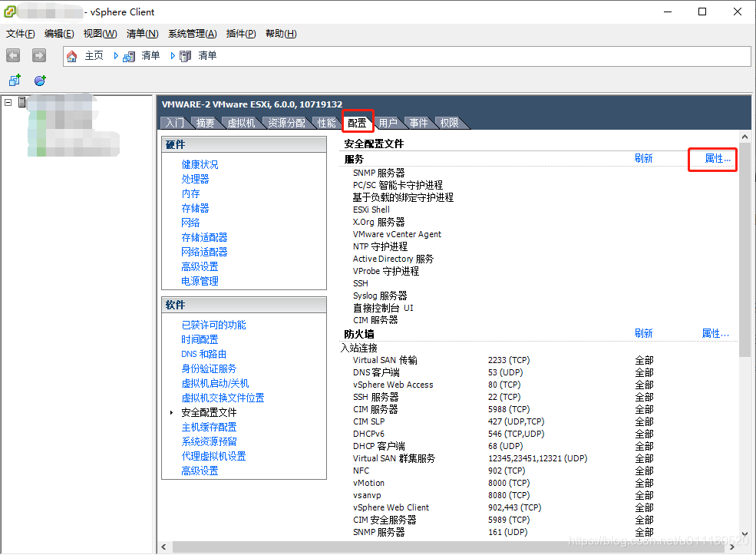
Task: Open the 文件(F) menu
Action: coord(20,34)
